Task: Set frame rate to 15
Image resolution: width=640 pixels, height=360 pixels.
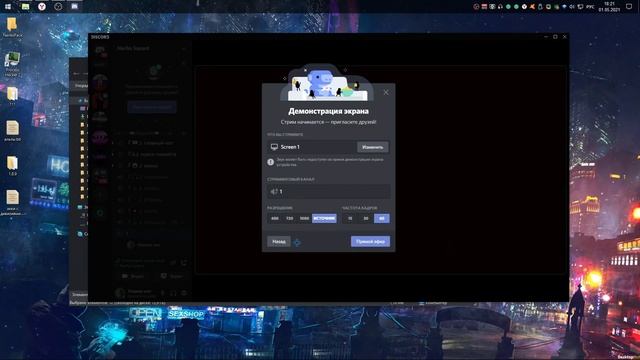Action: pyautogui.click(x=350, y=218)
